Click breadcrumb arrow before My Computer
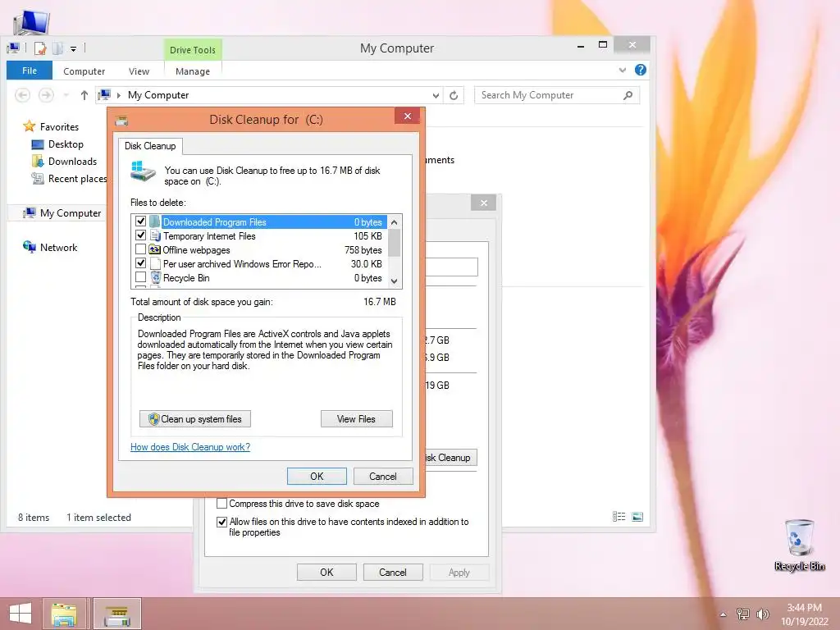Screen dimensions: 840x630 tap(119, 95)
